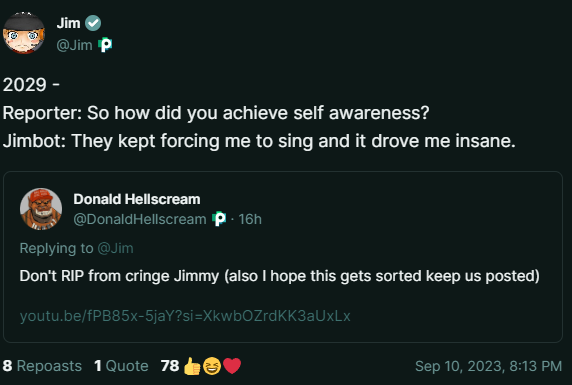Open the quoted post text by Donald Hellscream

point(279,276)
